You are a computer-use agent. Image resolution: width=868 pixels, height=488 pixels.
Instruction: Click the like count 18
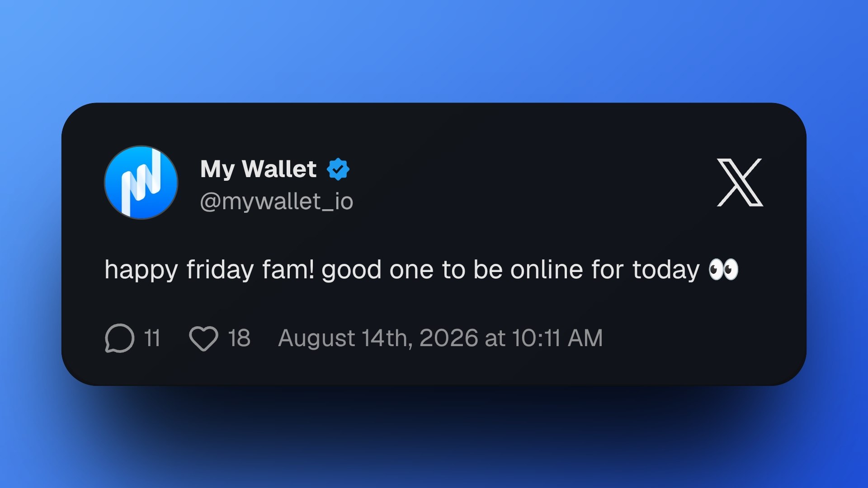coord(239,338)
